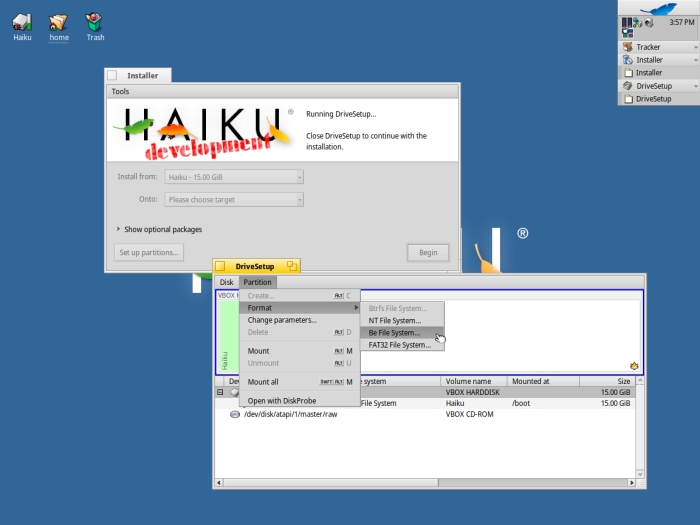Expand the Installer group arrow in Deskbar

(695, 60)
